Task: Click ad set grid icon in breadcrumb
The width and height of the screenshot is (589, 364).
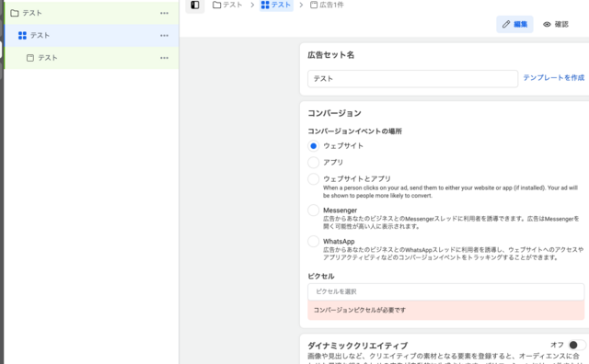Action: click(x=265, y=5)
